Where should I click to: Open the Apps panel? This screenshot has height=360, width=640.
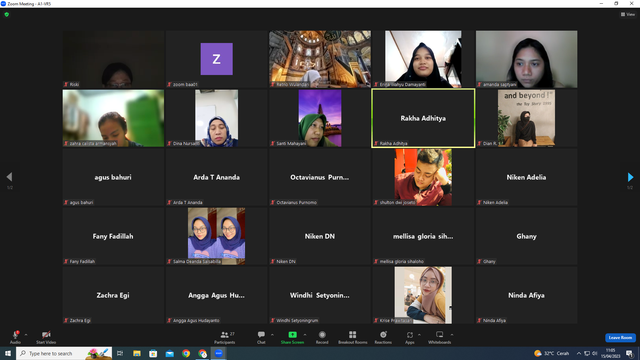pyautogui.click(x=410, y=337)
